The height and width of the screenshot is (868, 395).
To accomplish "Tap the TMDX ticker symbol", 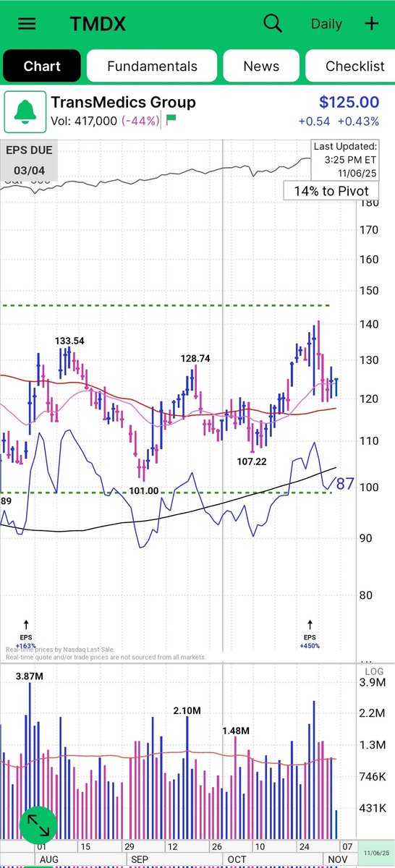I will coord(98,24).
